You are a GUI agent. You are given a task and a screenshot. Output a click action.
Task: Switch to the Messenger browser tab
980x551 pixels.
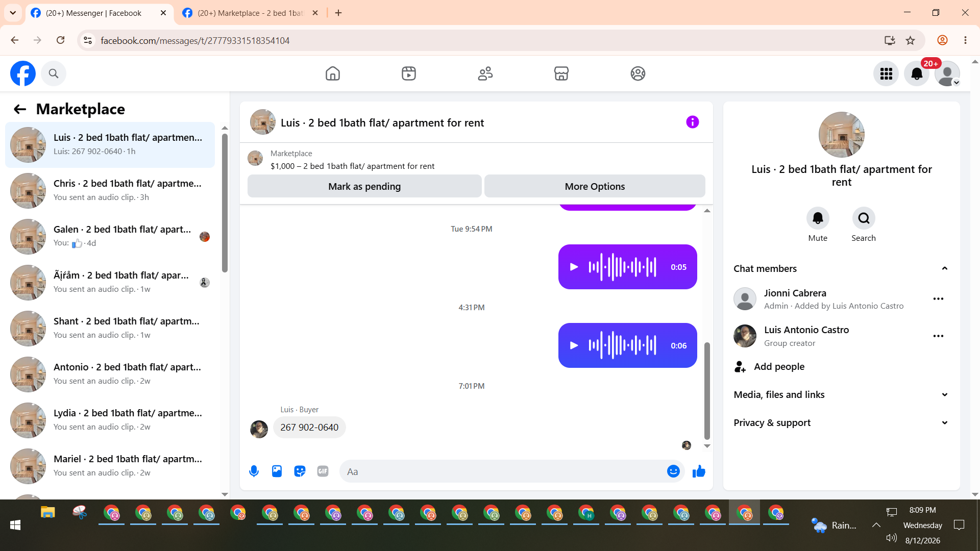pyautogui.click(x=93, y=13)
